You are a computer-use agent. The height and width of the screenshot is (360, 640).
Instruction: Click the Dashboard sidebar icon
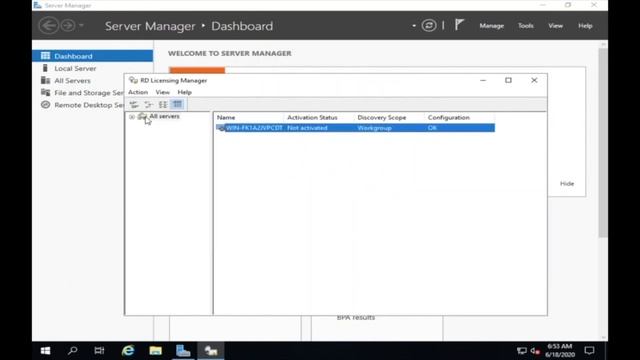pyautogui.click(x=45, y=56)
